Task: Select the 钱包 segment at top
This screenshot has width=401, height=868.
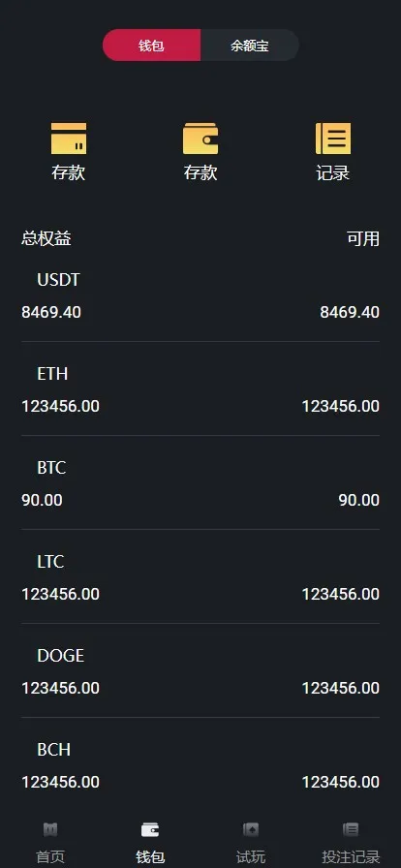Action: click(x=151, y=46)
